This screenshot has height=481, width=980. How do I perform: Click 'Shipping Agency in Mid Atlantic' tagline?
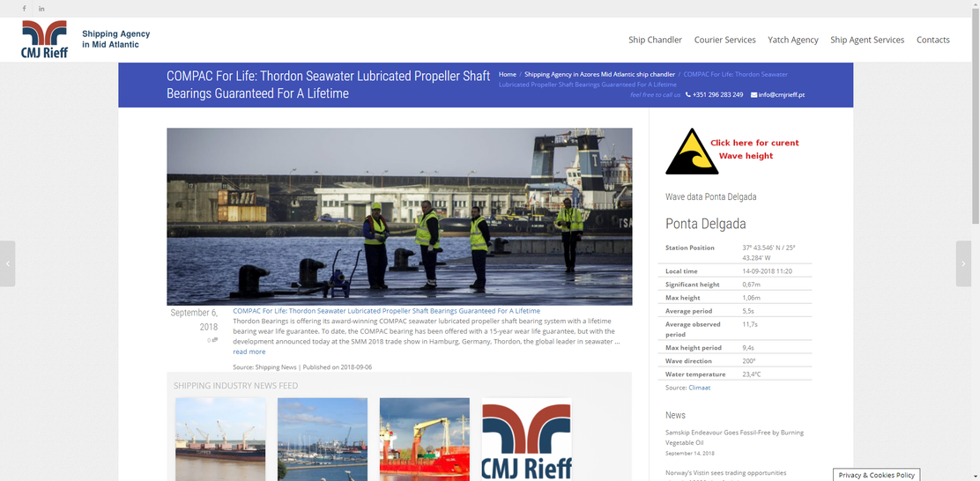point(116,40)
